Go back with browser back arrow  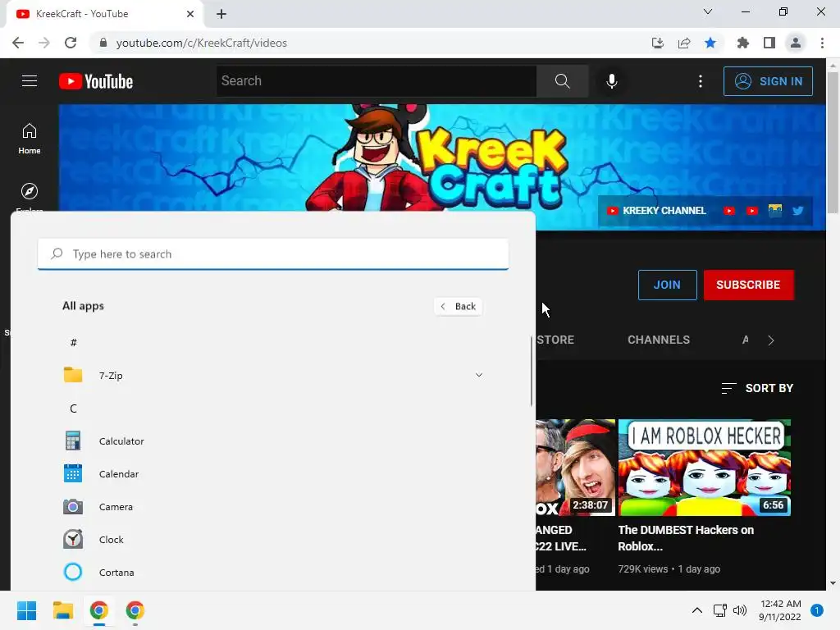(x=18, y=43)
